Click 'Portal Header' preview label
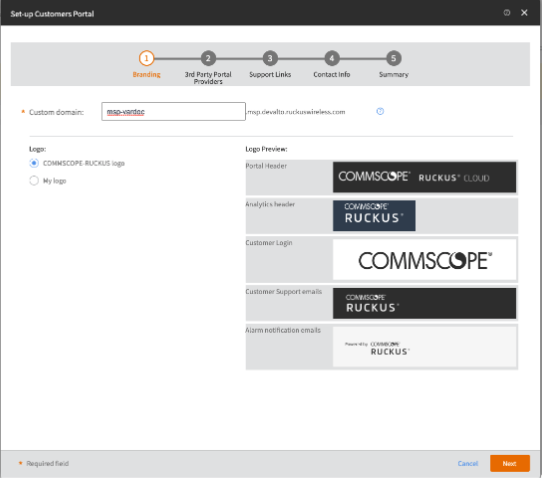The width and height of the screenshot is (542, 479). (x=266, y=166)
